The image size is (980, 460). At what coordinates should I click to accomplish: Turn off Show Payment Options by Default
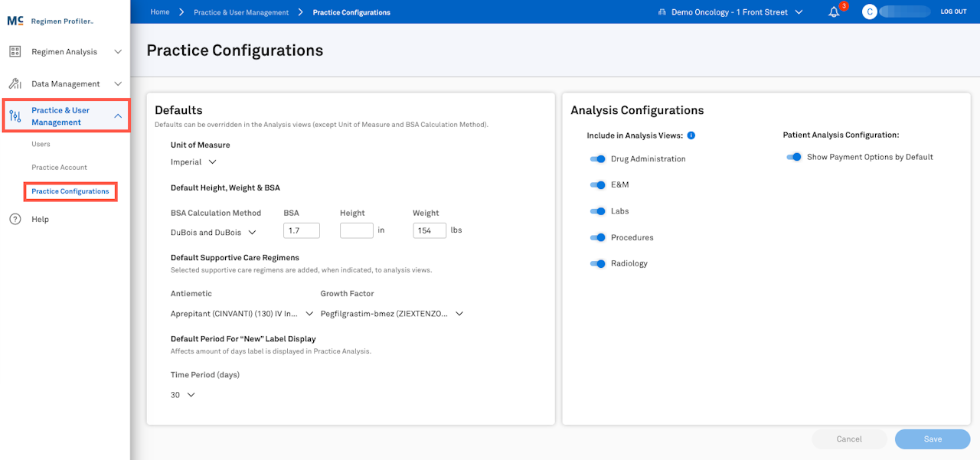(794, 157)
